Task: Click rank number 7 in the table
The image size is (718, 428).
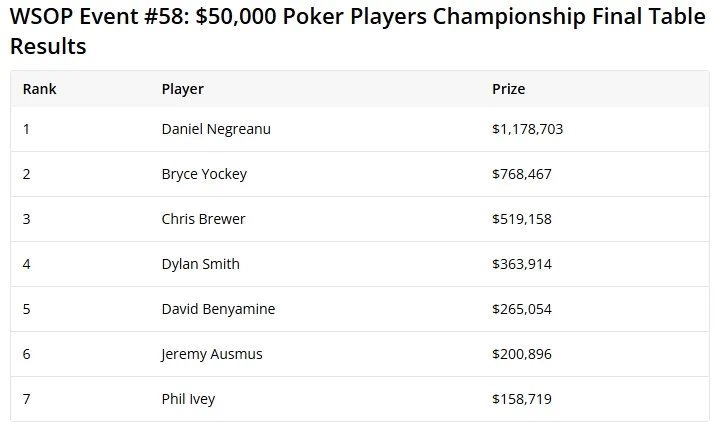Action: click(27, 399)
